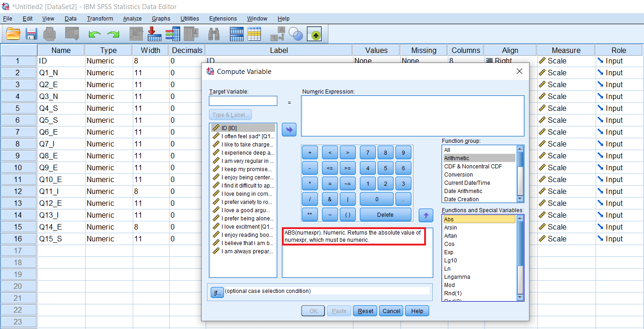Move variable with blue right arrow button
The height and width of the screenshot is (329, 644).
[289, 130]
